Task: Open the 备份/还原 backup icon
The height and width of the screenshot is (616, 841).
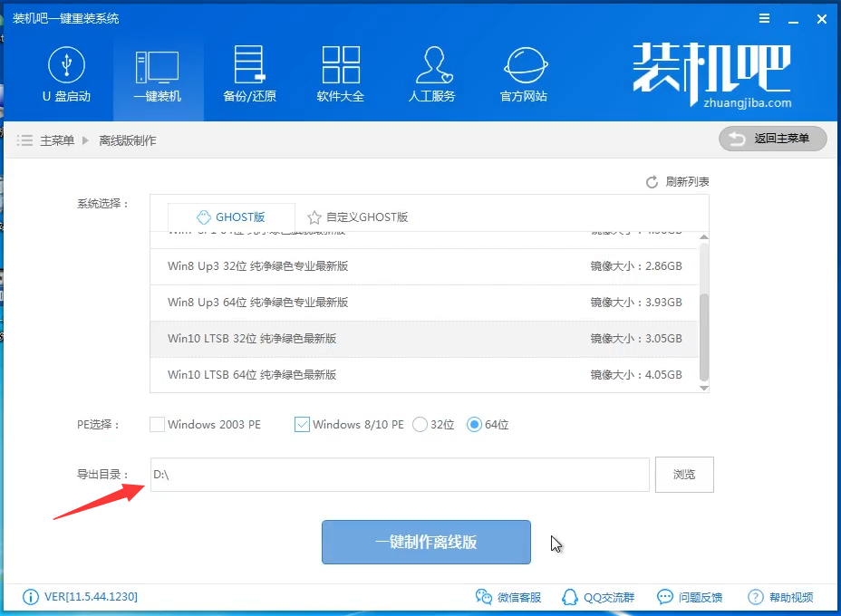Action: click(x=249, y=65)
